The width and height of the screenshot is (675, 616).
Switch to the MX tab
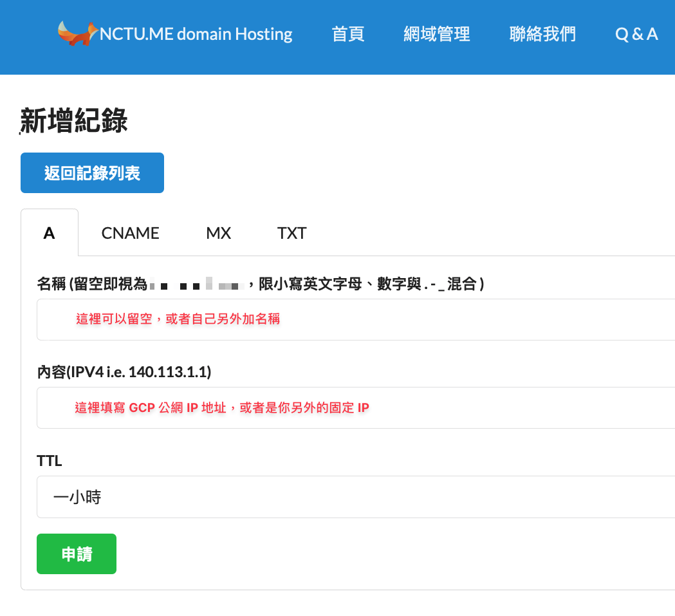click(219, 233)
